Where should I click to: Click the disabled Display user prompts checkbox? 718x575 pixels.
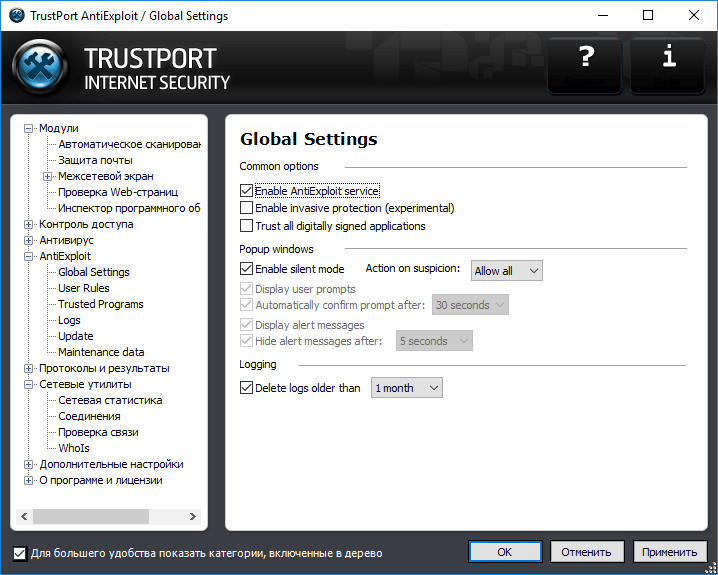[x=246, y=289]
